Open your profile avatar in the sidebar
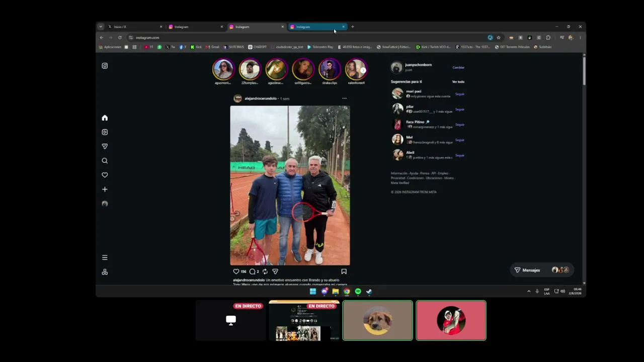The width and height of the screenshot is (644, 362). point(105,204)
